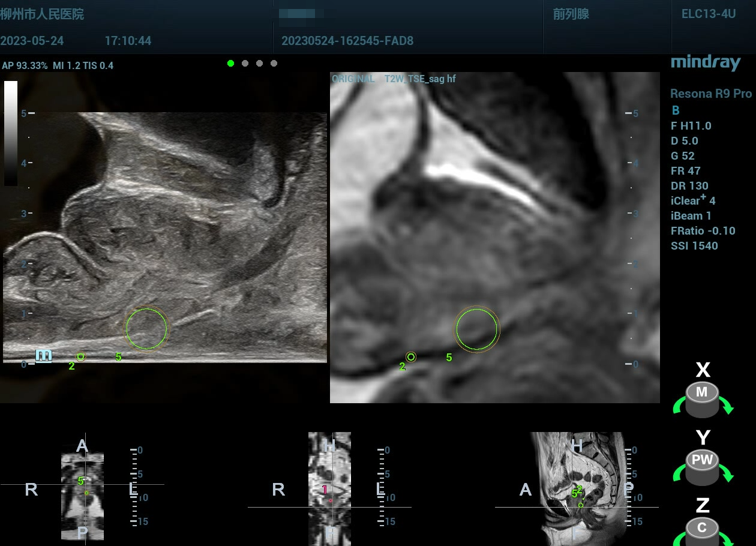756x546 pixels.
Task: Click the ORIGINAL label on the MRI view
Action: point(353,79)
